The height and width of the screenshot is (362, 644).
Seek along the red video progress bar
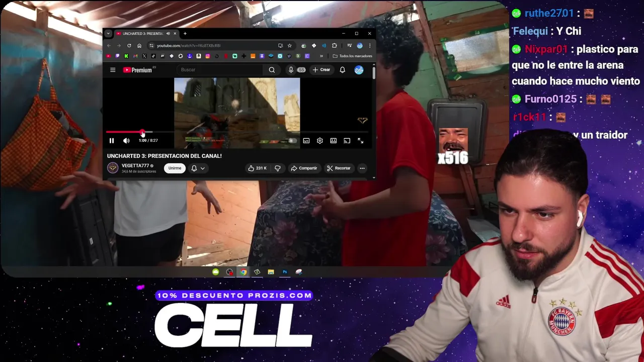click(237, 132)
